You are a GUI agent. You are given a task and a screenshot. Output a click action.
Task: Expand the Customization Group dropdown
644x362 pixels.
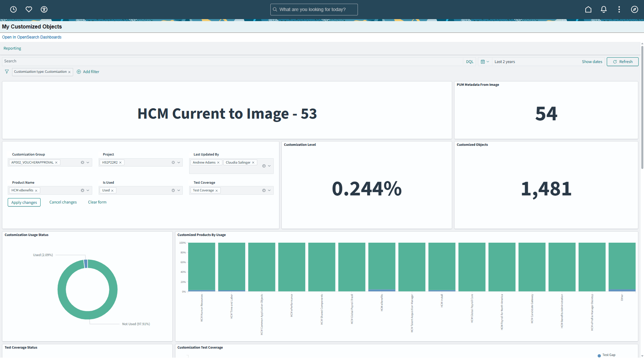88,163
